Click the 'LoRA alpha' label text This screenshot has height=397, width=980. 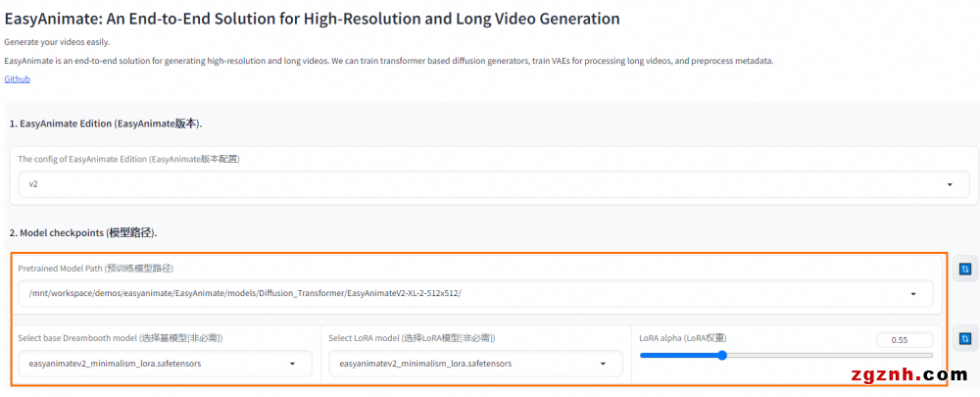pyautogui.click(x=682, y=338)
